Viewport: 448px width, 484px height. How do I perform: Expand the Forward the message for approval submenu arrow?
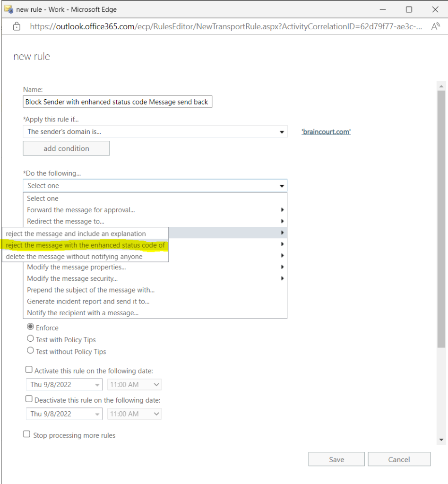(282, 210)
